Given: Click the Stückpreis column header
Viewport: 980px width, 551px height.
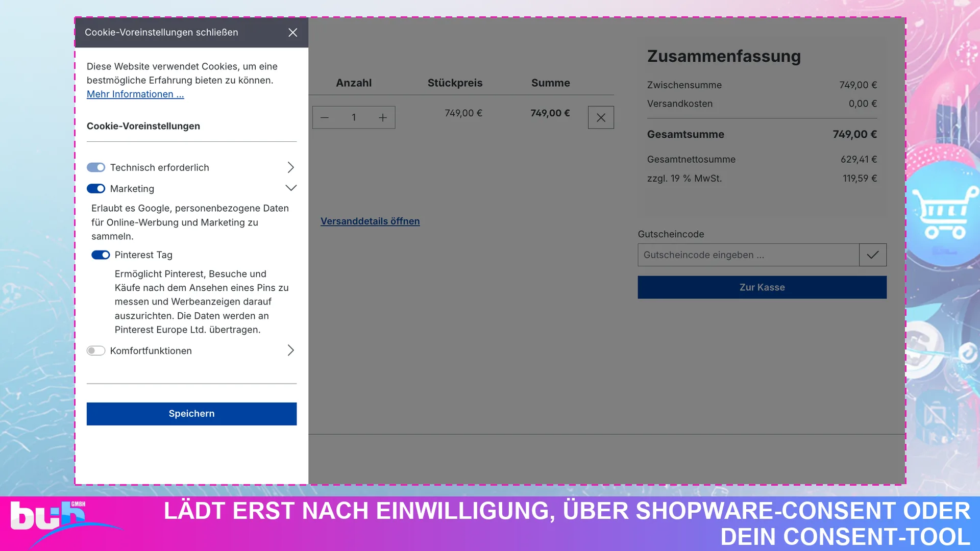Looking at the screenshot, I should (x=455, y=83).
